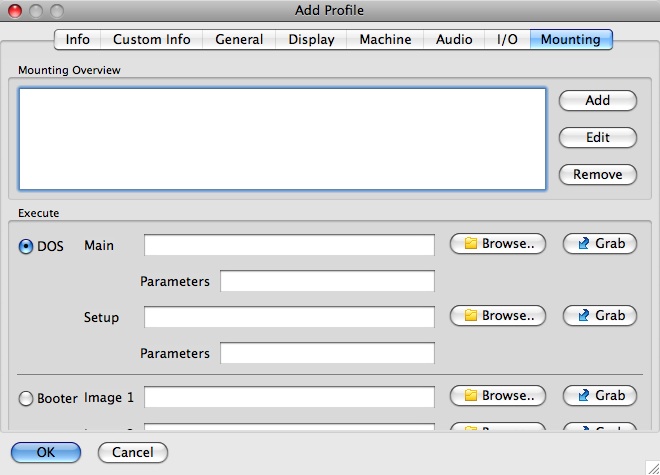Open the Machine tab
This screenshot has height=475, width=660.
tap(385, 40)
